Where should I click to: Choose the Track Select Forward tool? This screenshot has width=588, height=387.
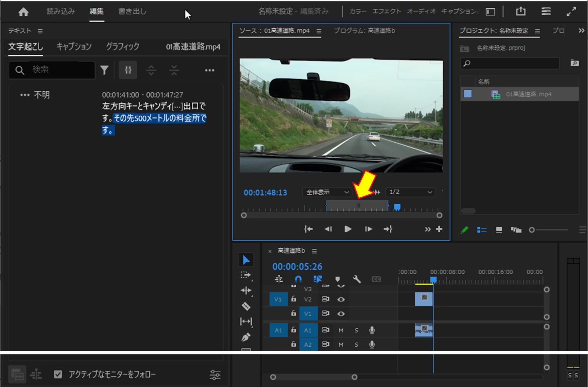point(246,275)
